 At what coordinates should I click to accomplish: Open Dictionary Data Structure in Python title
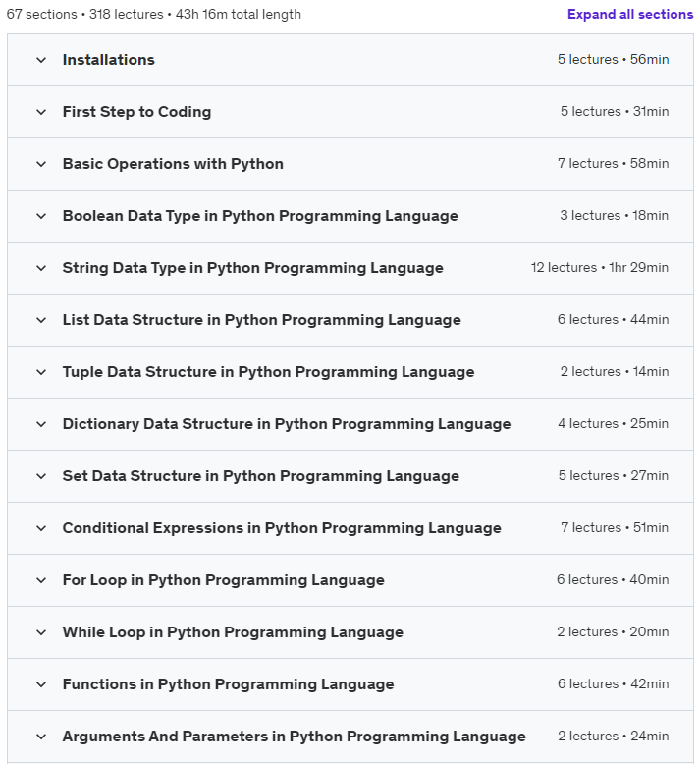pos(287,424)
